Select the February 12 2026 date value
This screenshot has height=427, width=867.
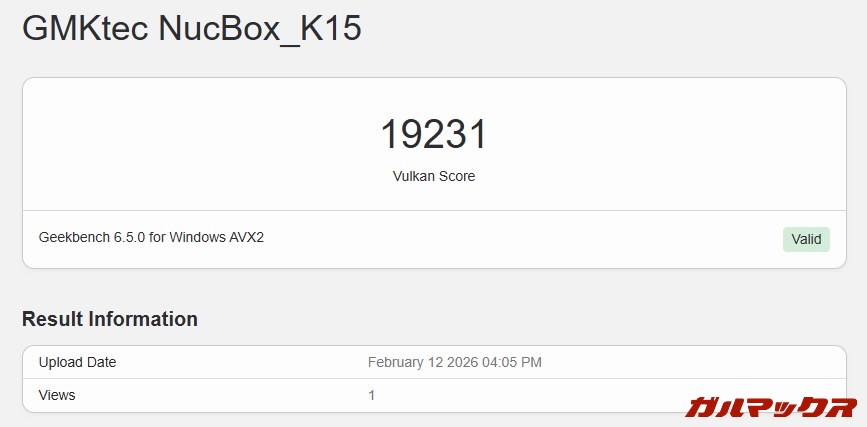pyautogui.click(x=454, y=362)
